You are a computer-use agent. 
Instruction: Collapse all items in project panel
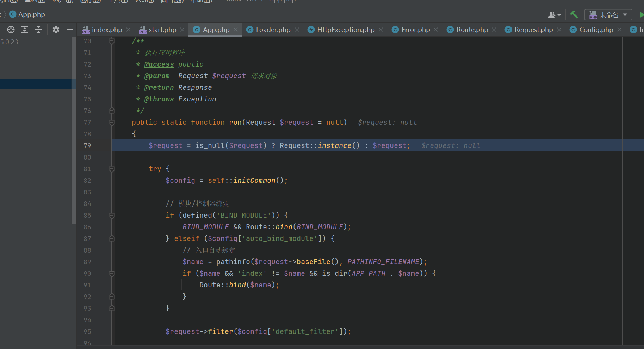38,30
